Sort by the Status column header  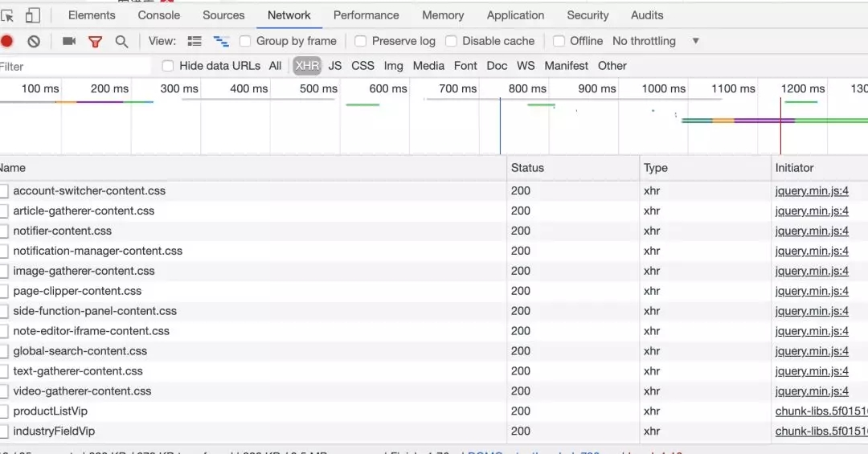[572, 168]
